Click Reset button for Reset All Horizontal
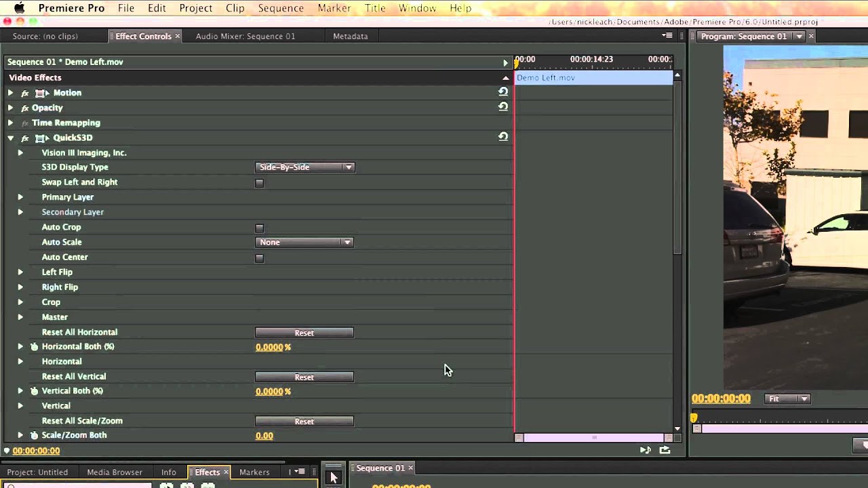Image resolution: width=868 pixels, height=488 pixels. click(304, 333)
